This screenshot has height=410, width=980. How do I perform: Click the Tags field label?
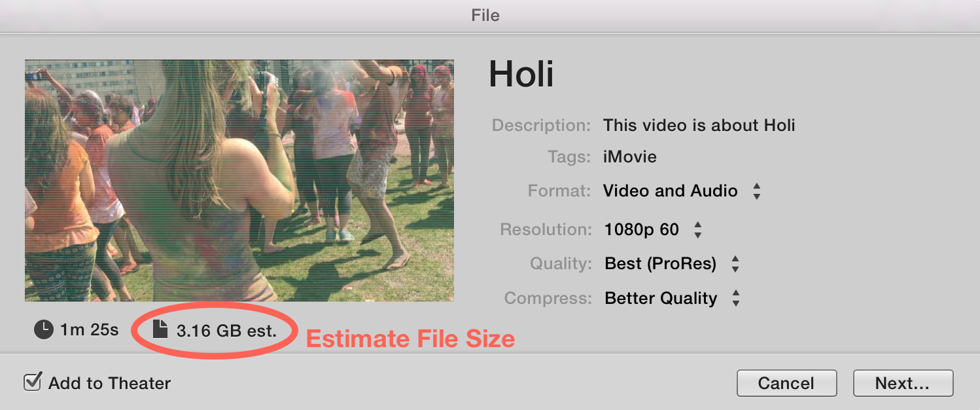[569, 157]
